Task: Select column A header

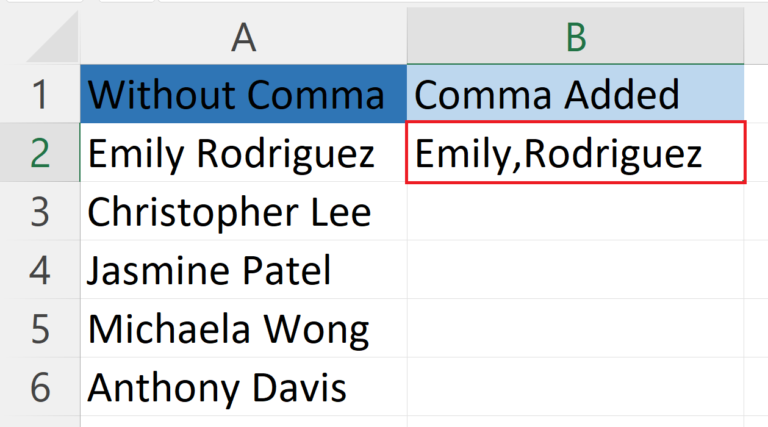Action: click(243, 37)
